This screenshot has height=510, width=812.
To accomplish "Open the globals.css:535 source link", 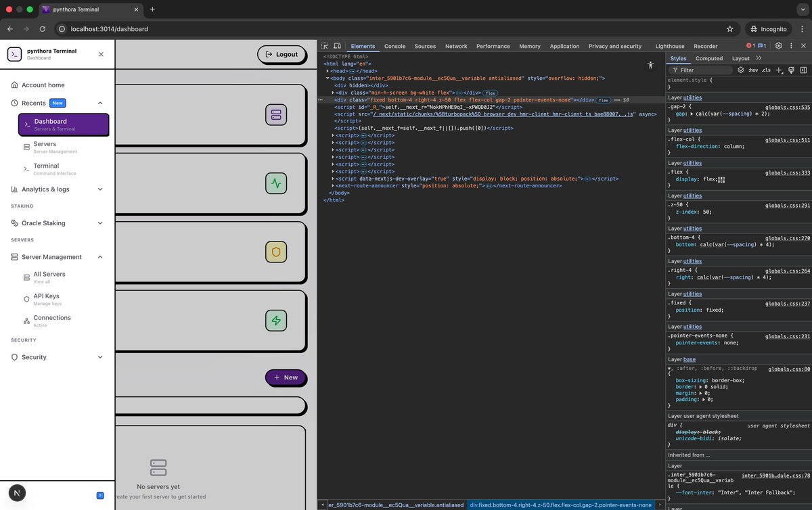I will click(x=788, y=107).
